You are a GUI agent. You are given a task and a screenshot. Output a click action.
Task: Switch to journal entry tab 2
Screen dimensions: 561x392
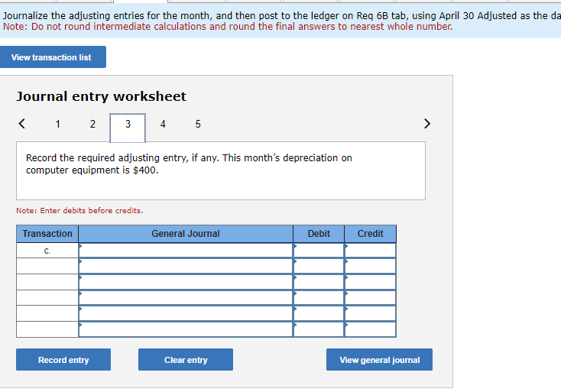pyautogui.click(x=92, y=124)
